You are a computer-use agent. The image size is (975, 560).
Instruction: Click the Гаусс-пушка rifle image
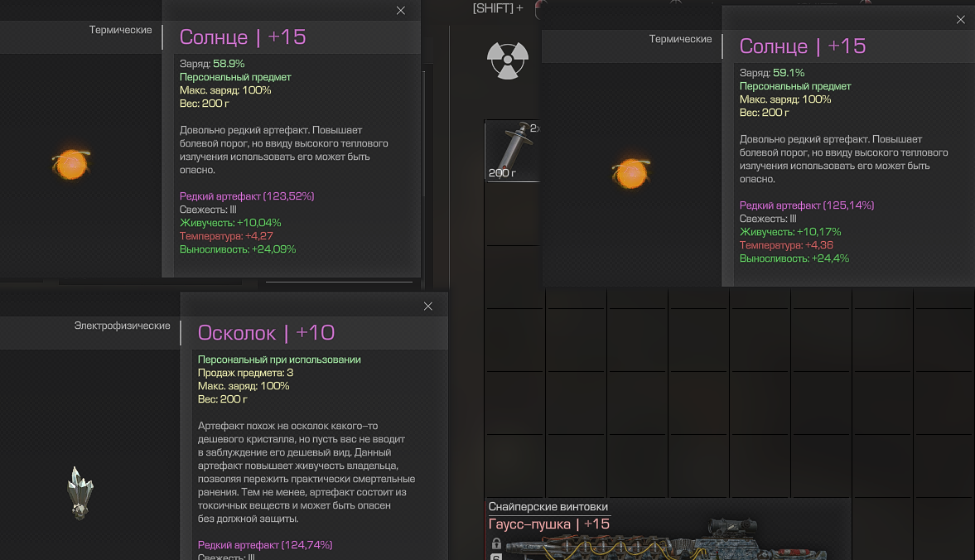tap(665, 542)
